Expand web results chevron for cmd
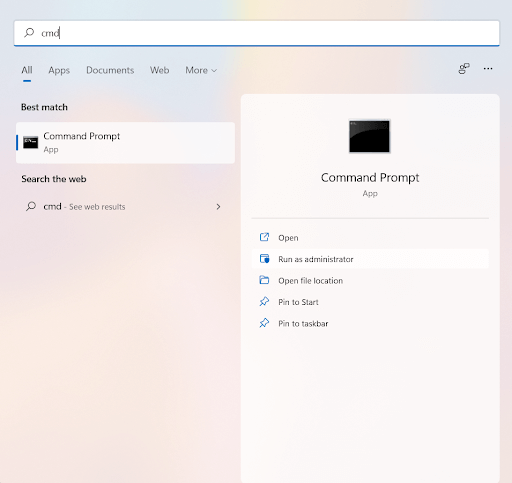 point(218,207)
